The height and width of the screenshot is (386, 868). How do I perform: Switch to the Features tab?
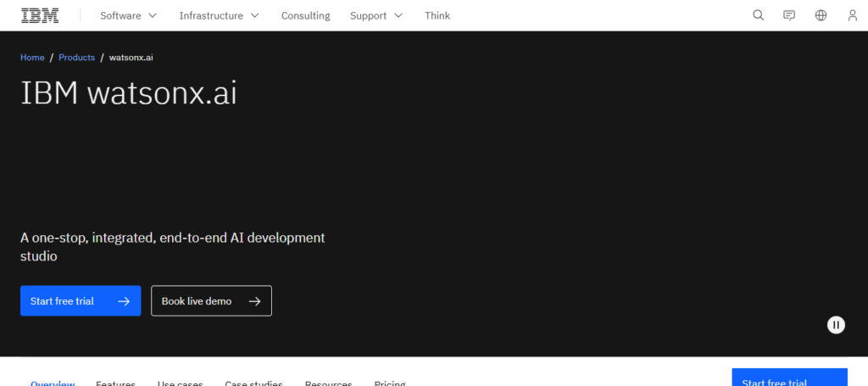pos(115,382)
